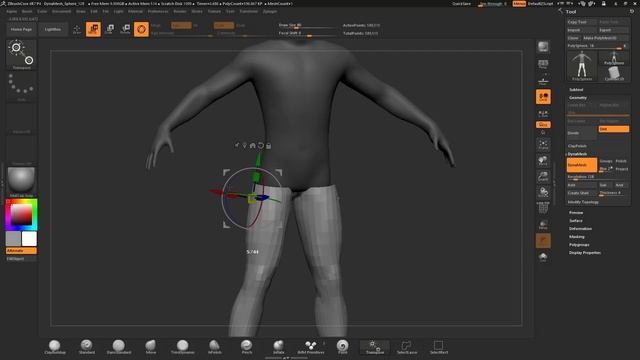Image resolution: width=640 pixels, height=360 pixels.
Task: Toggle the orange Alternate button
Action: 21,251
